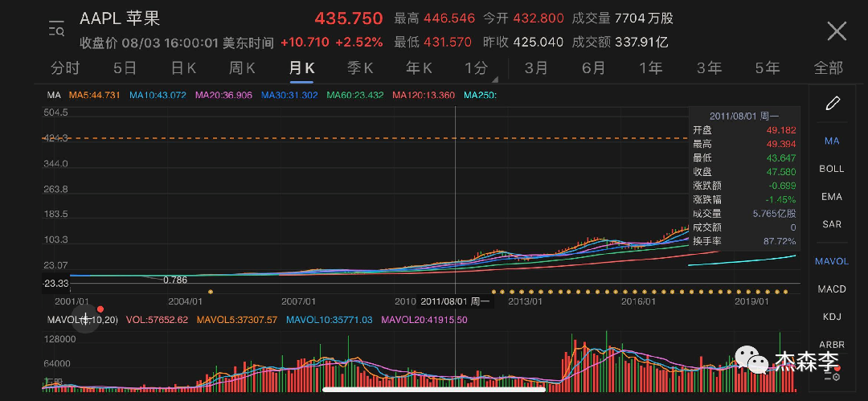Toggle the ARBR sub-indicator

832,345
